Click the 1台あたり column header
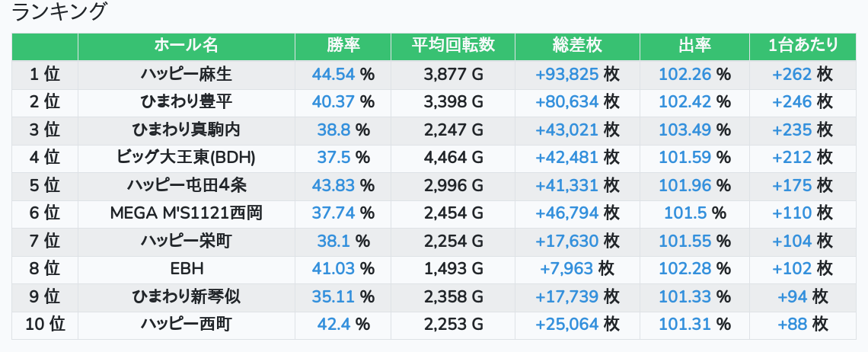Image resolution: width=868 pixels, height=352 pixels. click(x=803, y=46)
